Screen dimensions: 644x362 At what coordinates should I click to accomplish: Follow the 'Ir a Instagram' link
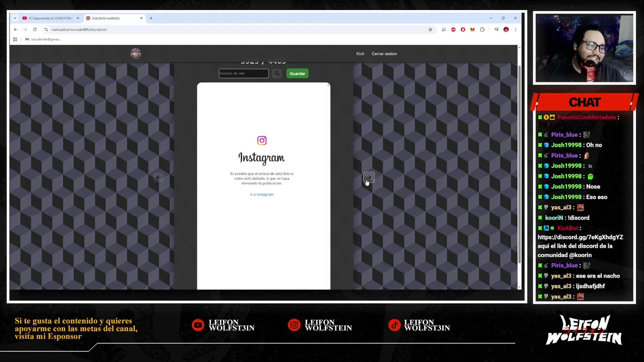(262, 195)
